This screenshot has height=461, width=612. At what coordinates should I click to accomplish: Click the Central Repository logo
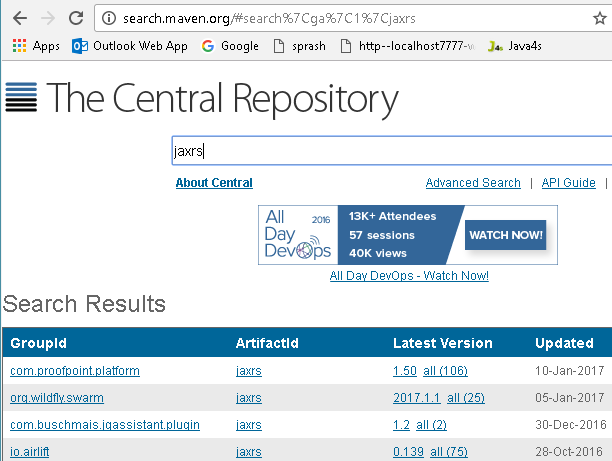[202, 98]
